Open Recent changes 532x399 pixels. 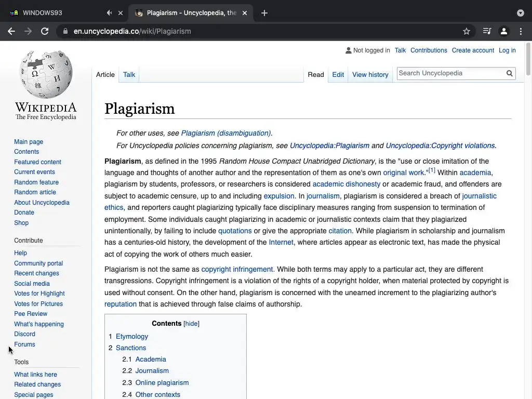[x=36, y=273]
